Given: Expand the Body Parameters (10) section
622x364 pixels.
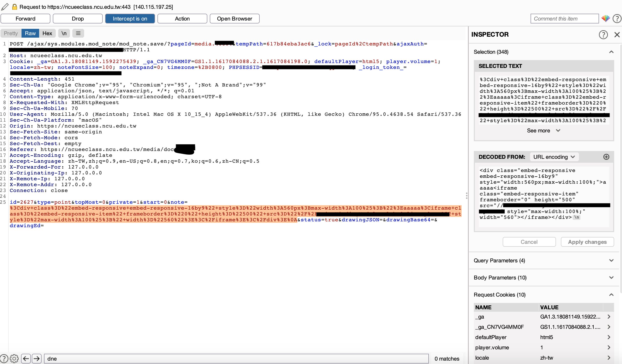Looking at the screenshot, I should [x=611, y=278].
